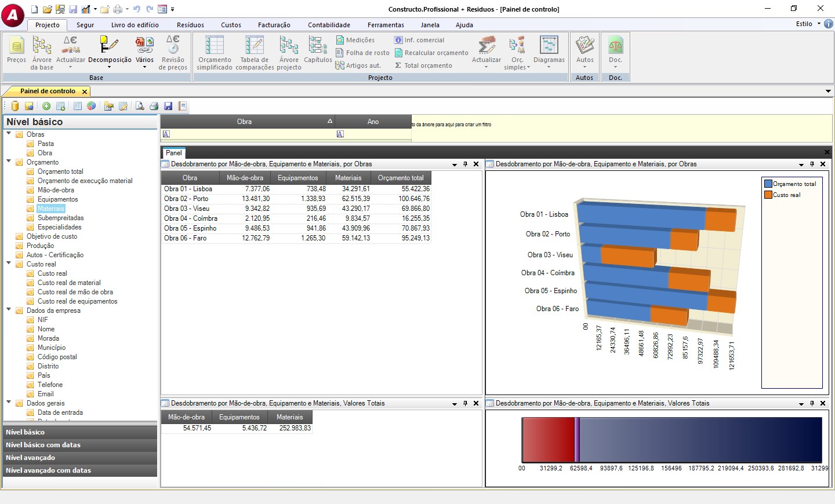Open the Orçamento simplificado view
This screenshot has height=504, width=835.
tap(215, 53)
